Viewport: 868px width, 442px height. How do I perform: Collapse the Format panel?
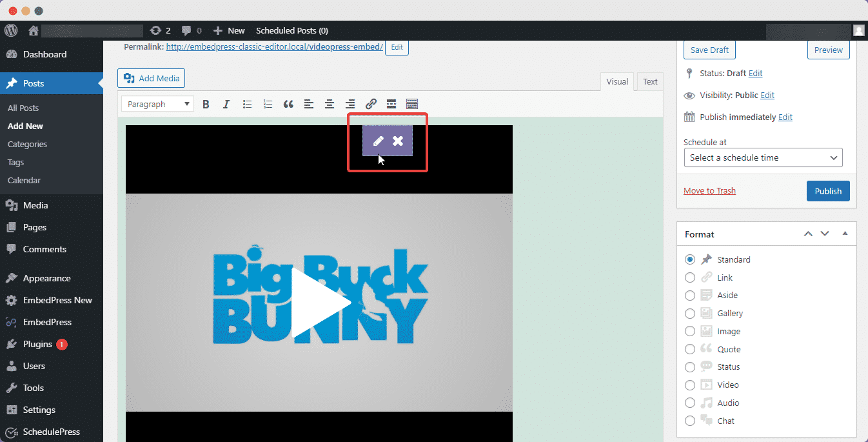pyautogui.click(x=845, y=233)
